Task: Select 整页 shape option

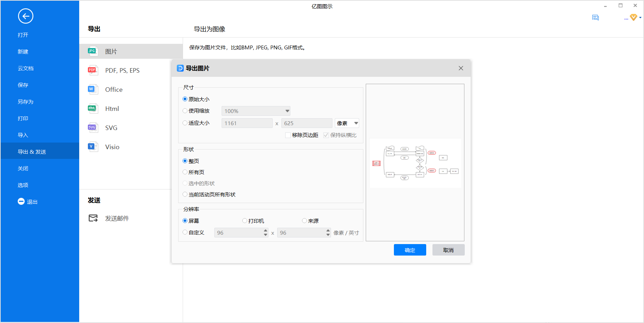Action: 185,161
